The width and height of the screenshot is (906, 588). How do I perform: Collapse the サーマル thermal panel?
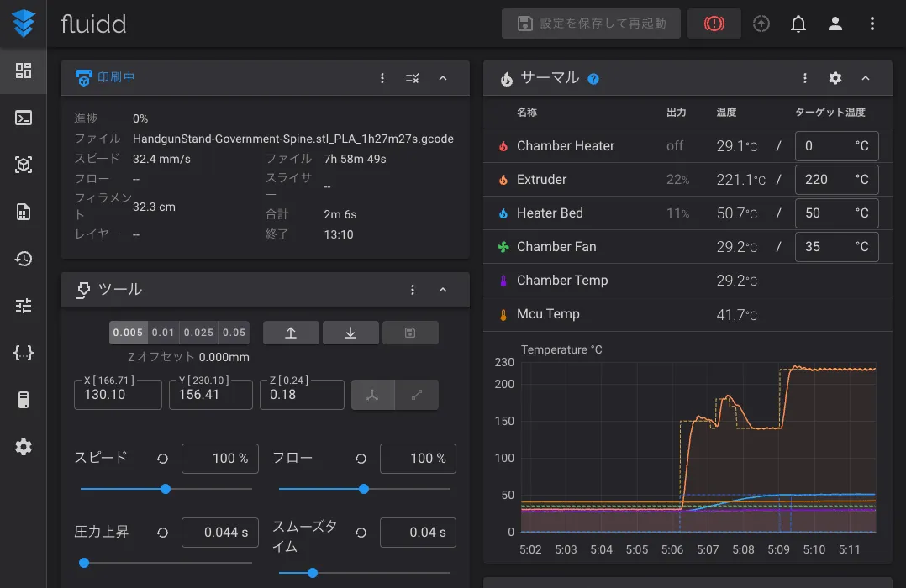tap(865, 78)
